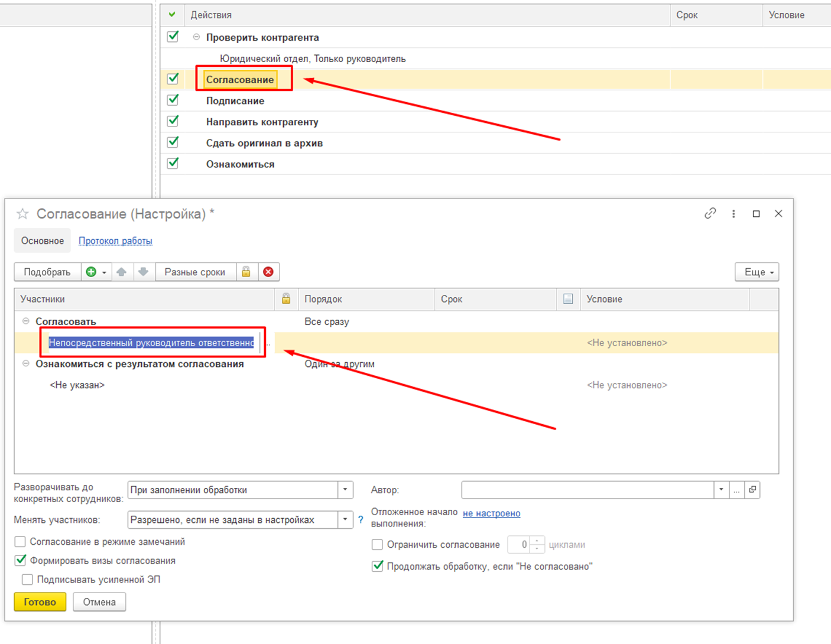Click the lock icon column header

point(286,299)
